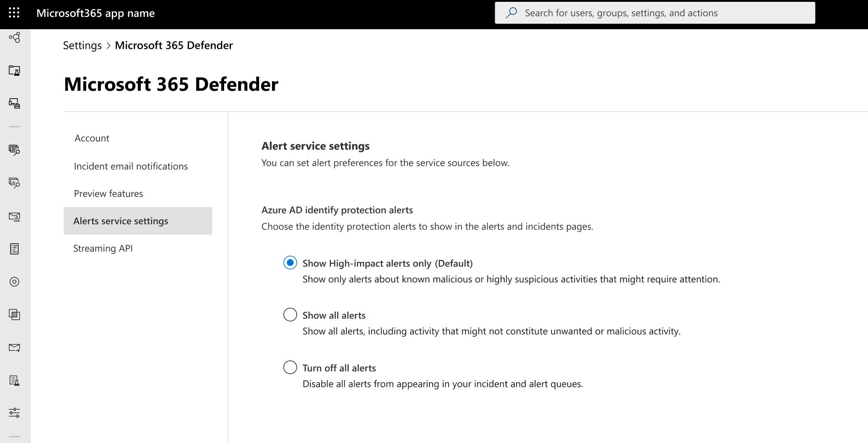Click 'Azure AD identify protection alerts' heading
Viewport: 868px width, 443px height.
point(337,210)
